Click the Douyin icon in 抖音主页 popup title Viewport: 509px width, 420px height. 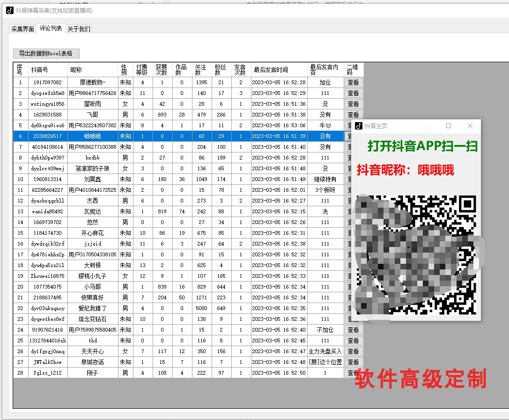[x=358, y=126]
